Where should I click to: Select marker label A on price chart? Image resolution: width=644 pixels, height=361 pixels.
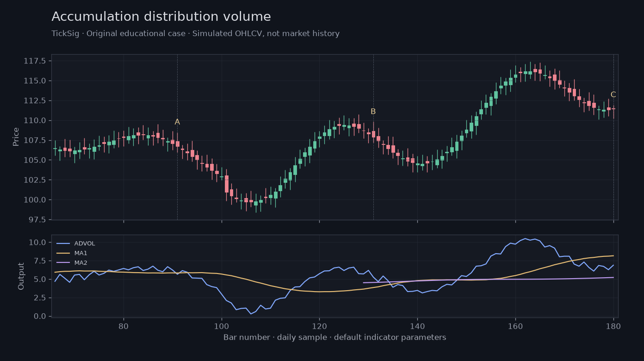coord(177,122)
